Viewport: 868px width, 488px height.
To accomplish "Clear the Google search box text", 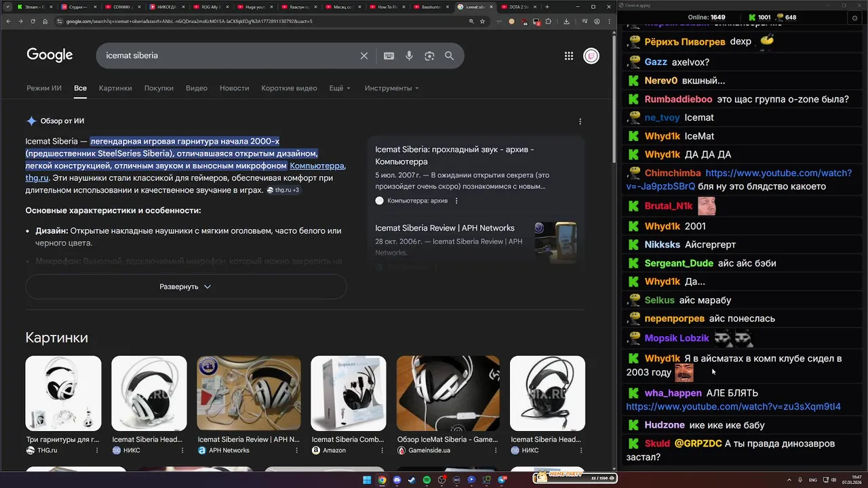I will pos(364,56).
